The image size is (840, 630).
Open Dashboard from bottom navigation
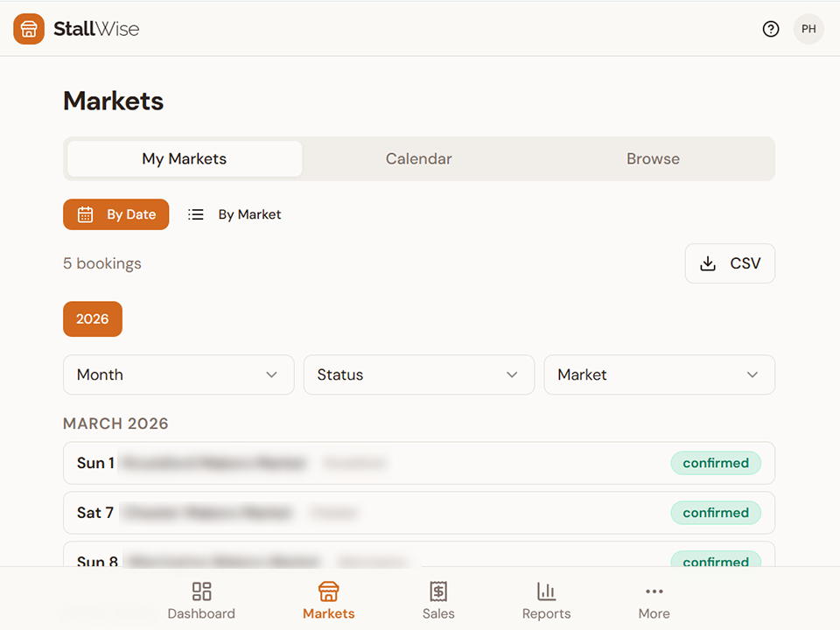[x=201, y=600]
